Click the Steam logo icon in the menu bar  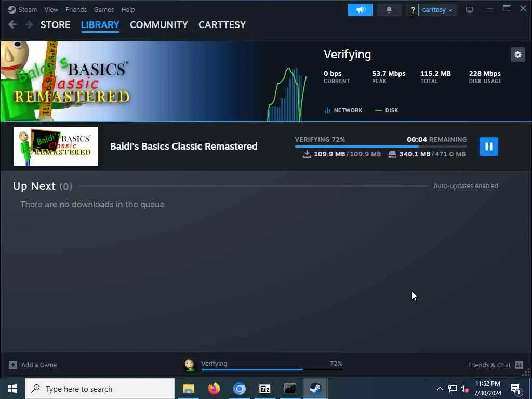[x=12, y=9]
